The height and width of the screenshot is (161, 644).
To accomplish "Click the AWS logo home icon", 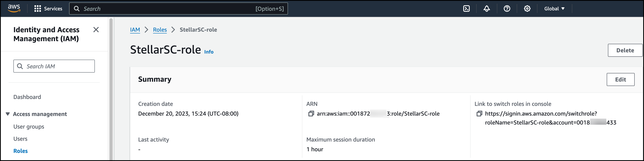I will (14, 8).
